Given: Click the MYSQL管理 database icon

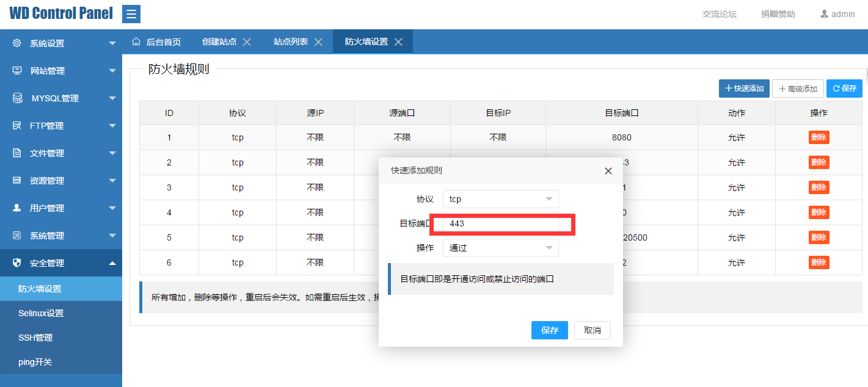Looking at the screenshot, I should click(18, 98).
